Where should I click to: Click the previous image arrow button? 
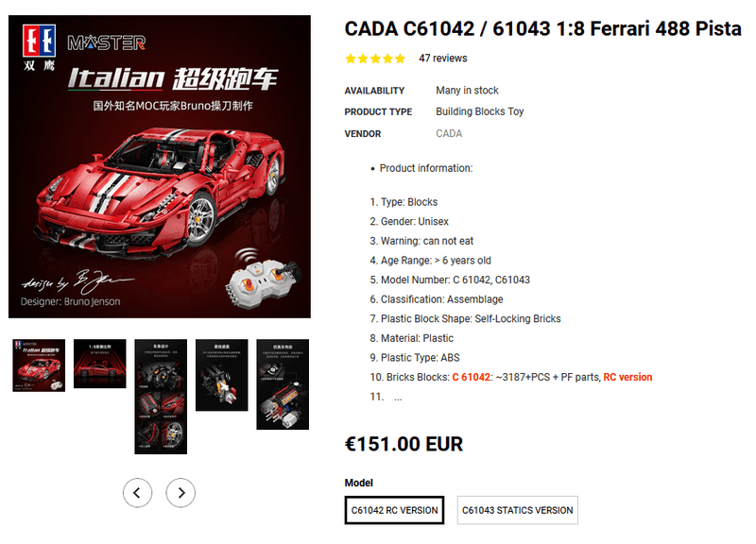[x=137, y=492]
